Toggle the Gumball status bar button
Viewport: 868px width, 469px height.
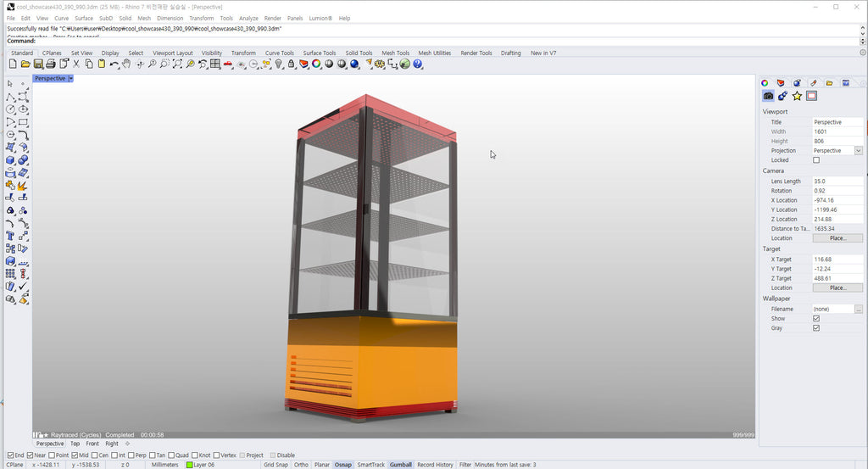400,465
